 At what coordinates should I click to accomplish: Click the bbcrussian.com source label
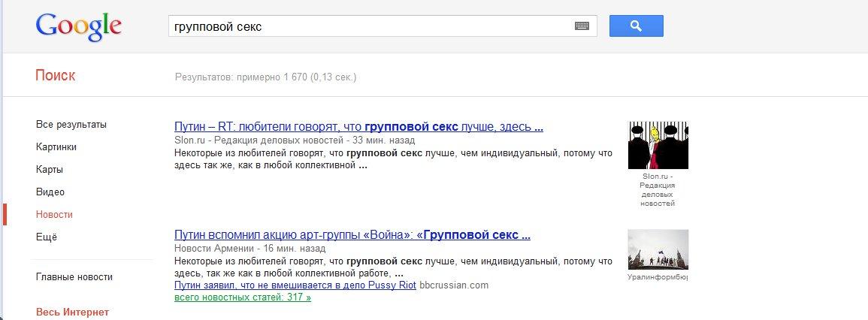coord(454,285)
